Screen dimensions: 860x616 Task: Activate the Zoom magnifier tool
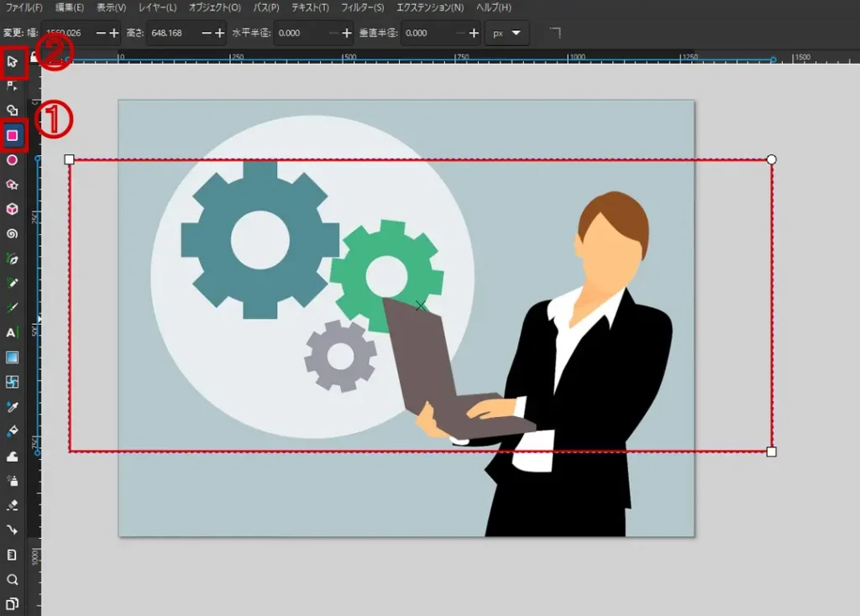click(x=13, y=579)
